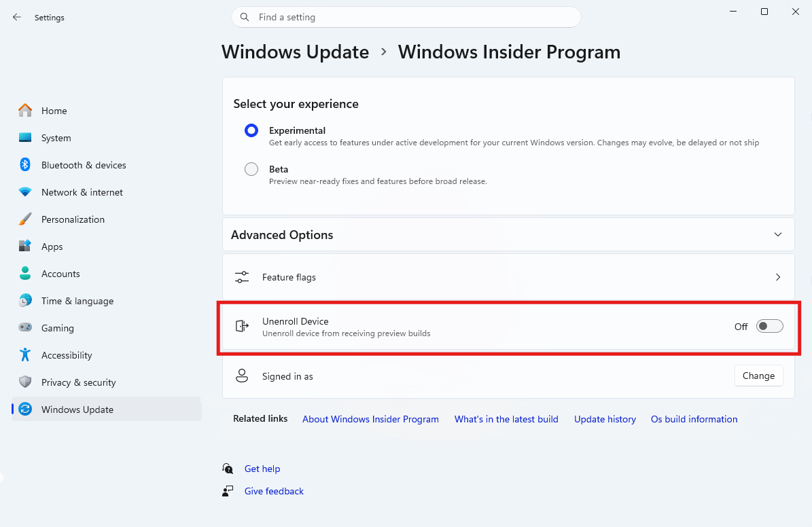
Task: Click the Signed in as text
Action: click(x=287, y=376)
